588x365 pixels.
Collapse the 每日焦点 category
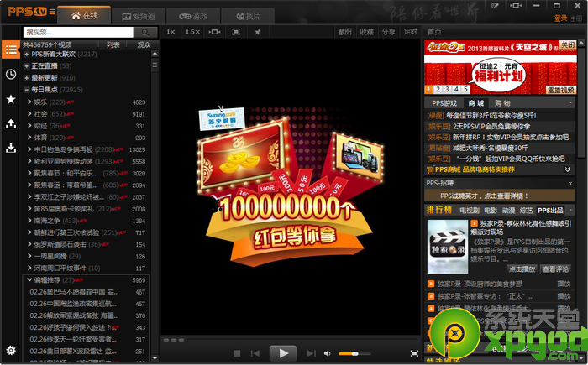[x=27, y=90]
